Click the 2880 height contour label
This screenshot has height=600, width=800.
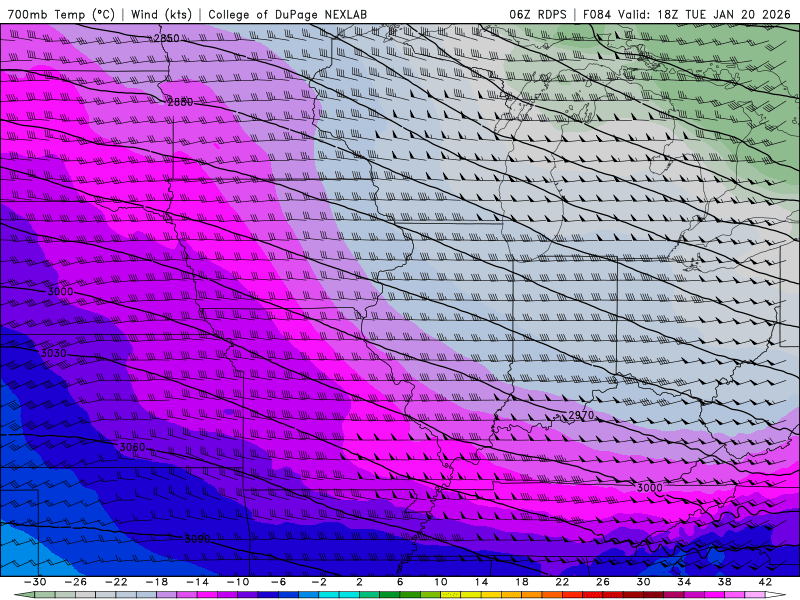[x=180, y=102]
